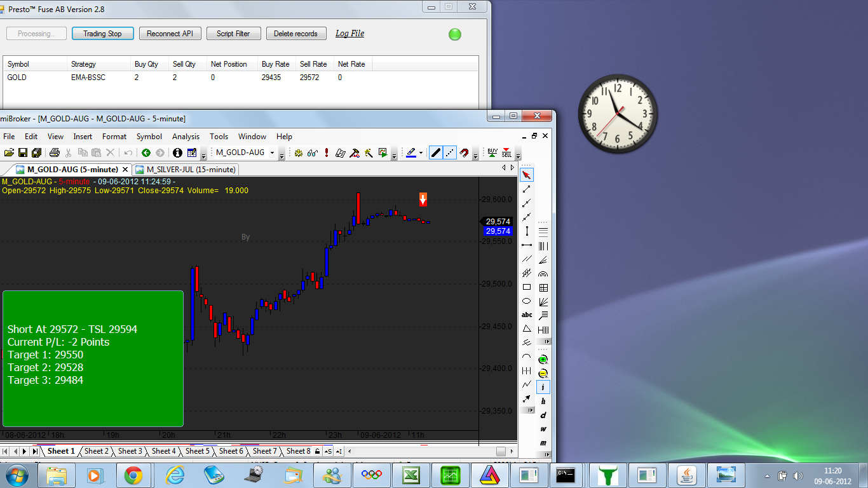Image resolution: width=868 pixels, height=488 pixels.
Task: Open Google Chrome from the taskbar
Action: coord(133,475)
